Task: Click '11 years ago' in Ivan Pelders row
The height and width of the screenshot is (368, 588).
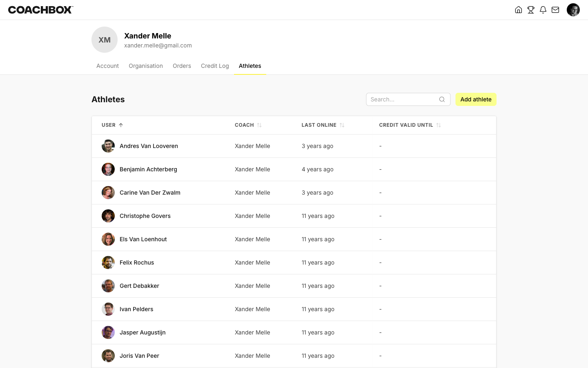Action: click(x=318, y=309)
